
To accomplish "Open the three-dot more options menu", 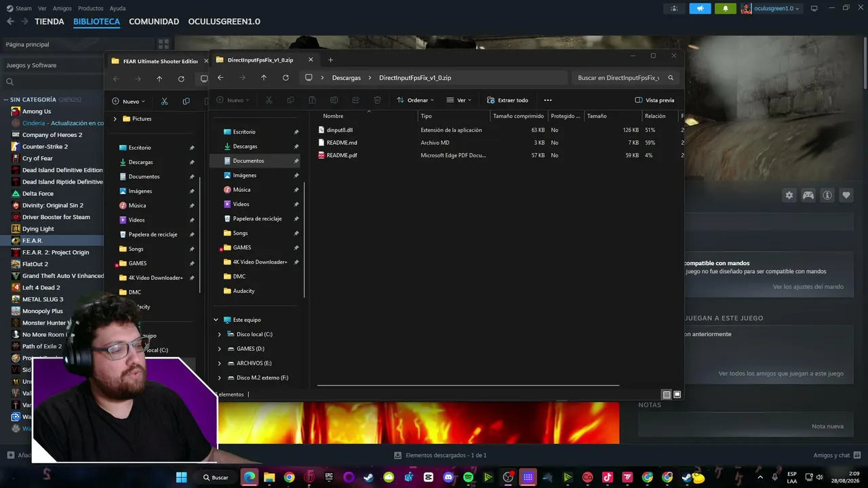I will point(548,100).
